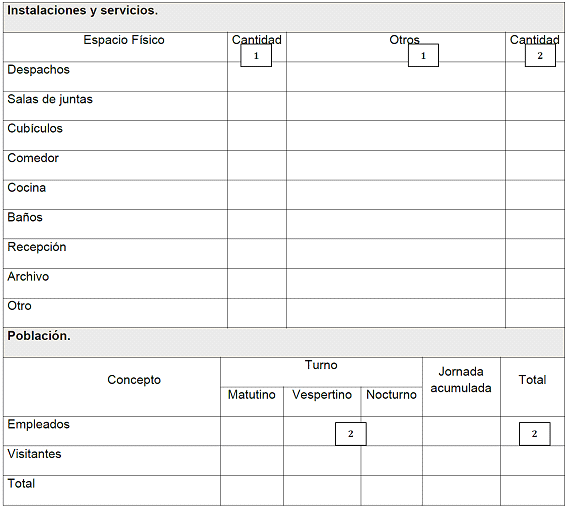Click the Otro row quantity cell
Screen dimensions: 569x509
click(x=257, y=313)
